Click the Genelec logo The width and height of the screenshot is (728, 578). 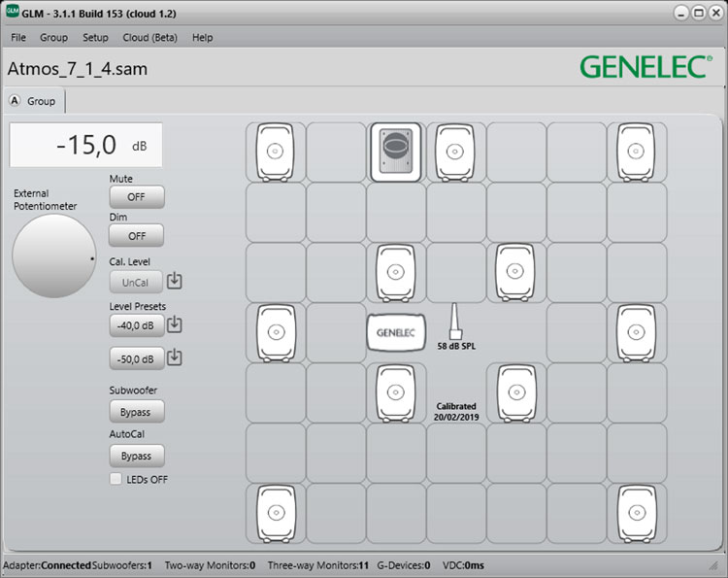point(645,67)
